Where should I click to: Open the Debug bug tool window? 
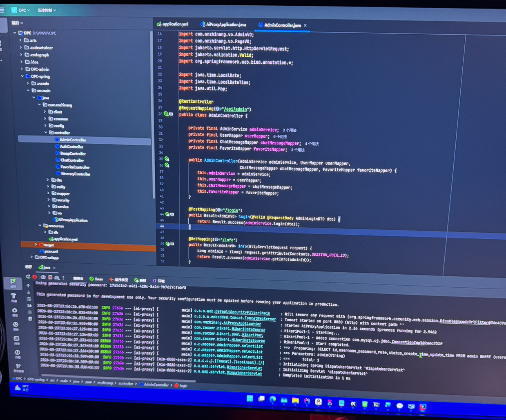pos(15,311)
